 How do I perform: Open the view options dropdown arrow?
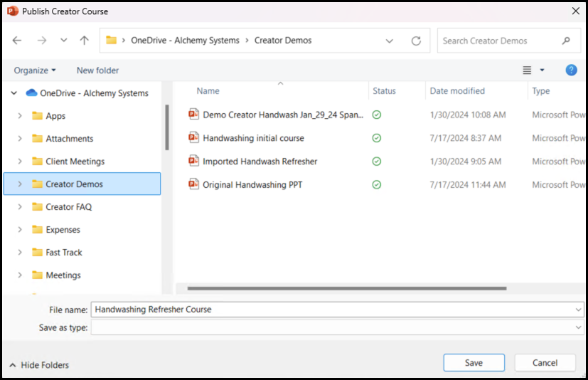(542, 70)
